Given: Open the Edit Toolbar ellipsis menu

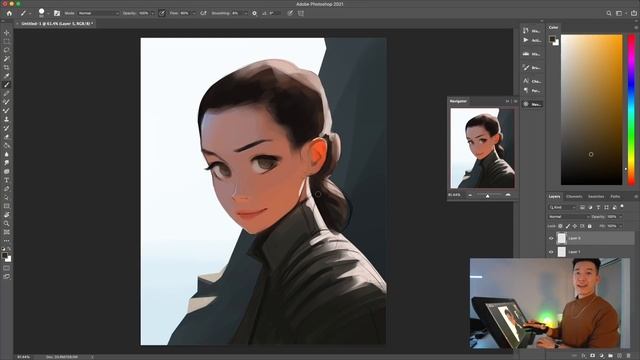Looking at the screenshot, I should [x=7, y=241].
